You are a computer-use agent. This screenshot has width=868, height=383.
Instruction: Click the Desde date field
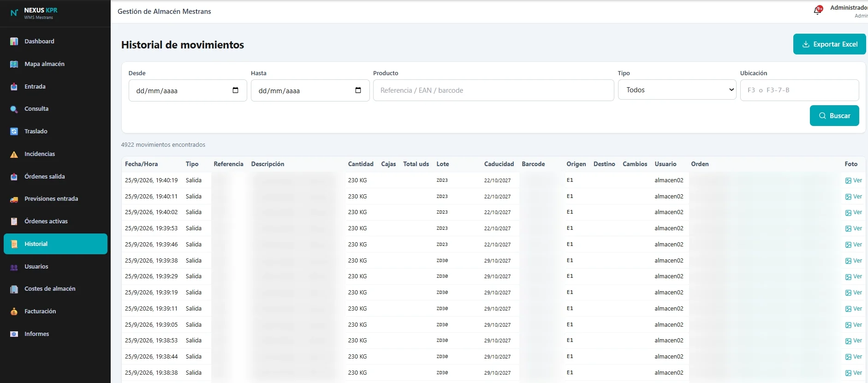pyautogui.click(x=188, y=90)
